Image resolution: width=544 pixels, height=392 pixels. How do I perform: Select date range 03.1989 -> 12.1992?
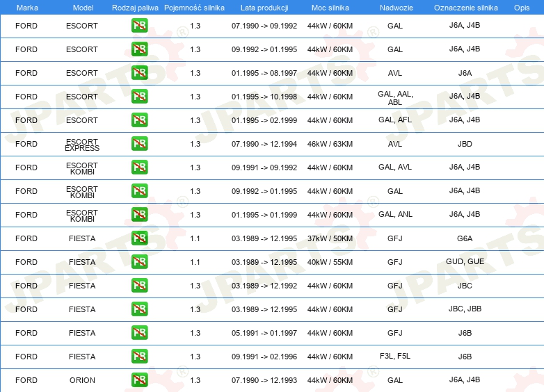tap(264, 286)
